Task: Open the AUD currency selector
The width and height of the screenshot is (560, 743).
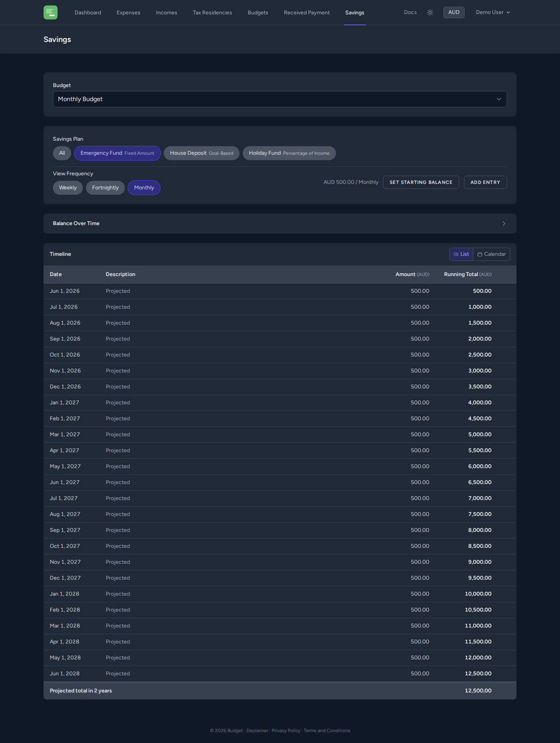Action: coord(454,12)
